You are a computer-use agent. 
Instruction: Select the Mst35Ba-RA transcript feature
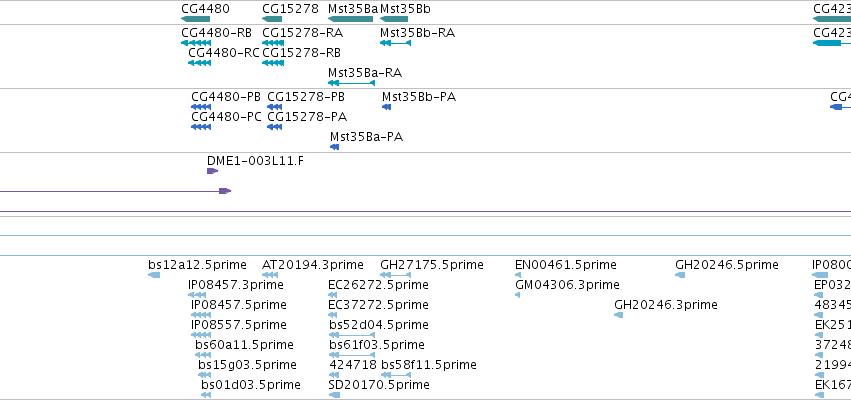point(351,83)
